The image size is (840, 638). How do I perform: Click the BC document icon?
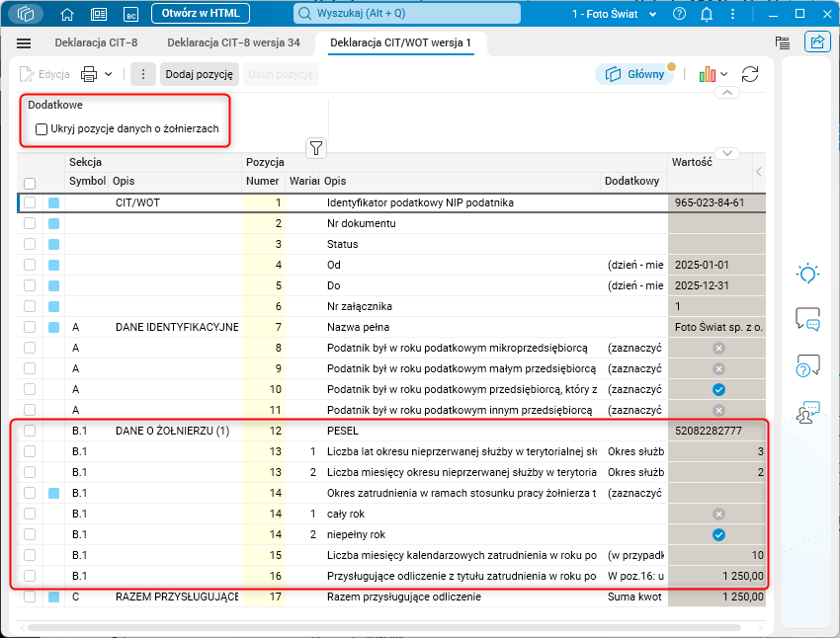coord(131,14)
